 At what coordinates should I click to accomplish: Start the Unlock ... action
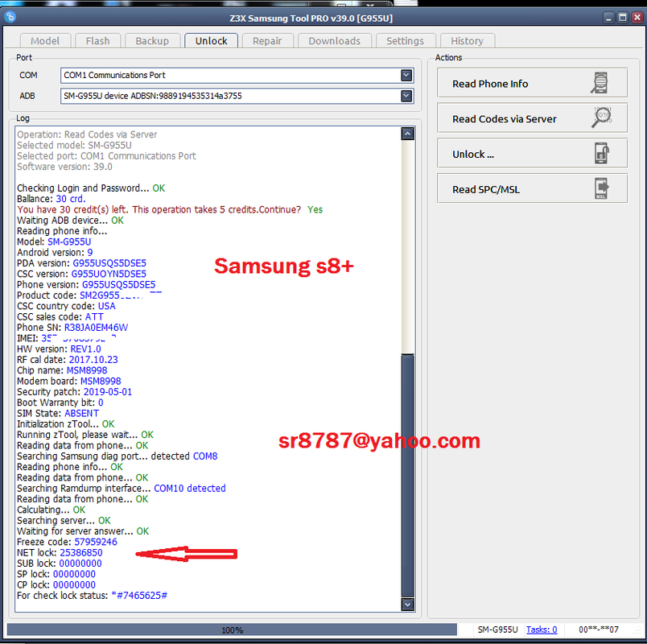tap(532, 154)
